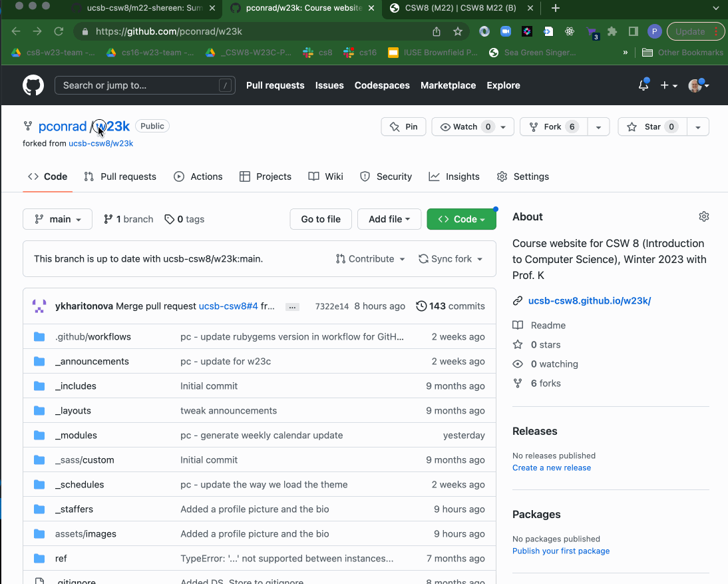The height and width of the screenshot is (584, 728).
Task: Open .github/workflows folder
Action: 93,337
